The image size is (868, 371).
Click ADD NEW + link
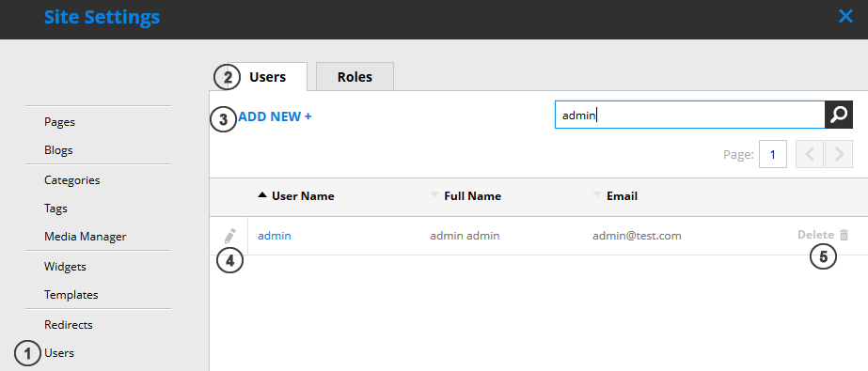276,116
